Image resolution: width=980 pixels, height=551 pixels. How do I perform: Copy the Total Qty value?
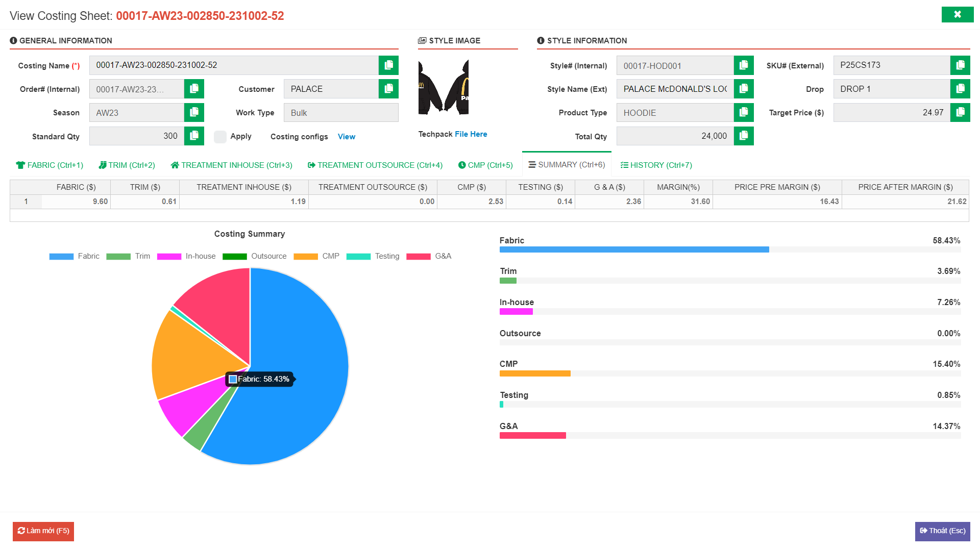[744, 136]
